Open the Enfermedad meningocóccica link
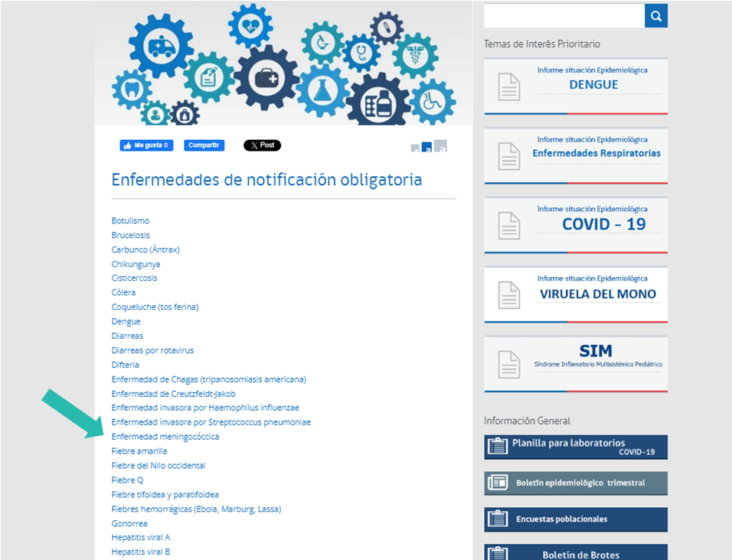Screen dimensions: 732x560 tap(165, 436)
